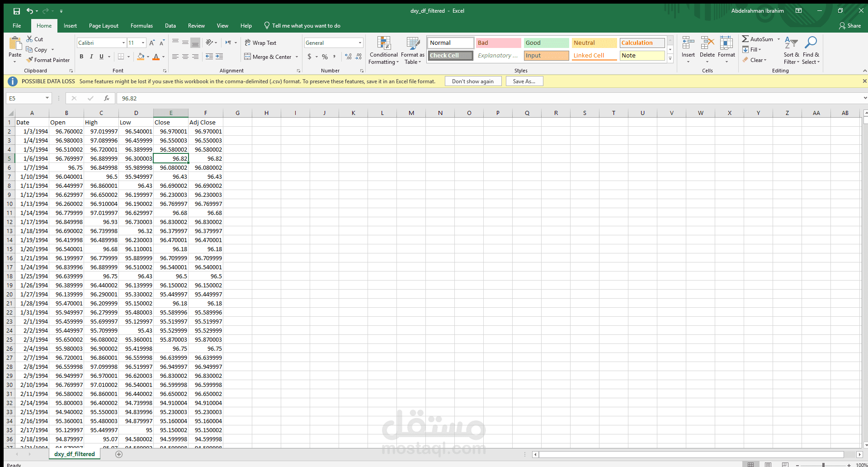This screenshot has height=467, width=868.
Task: Click the Cut scissors icon
Action: click(29, 39)
